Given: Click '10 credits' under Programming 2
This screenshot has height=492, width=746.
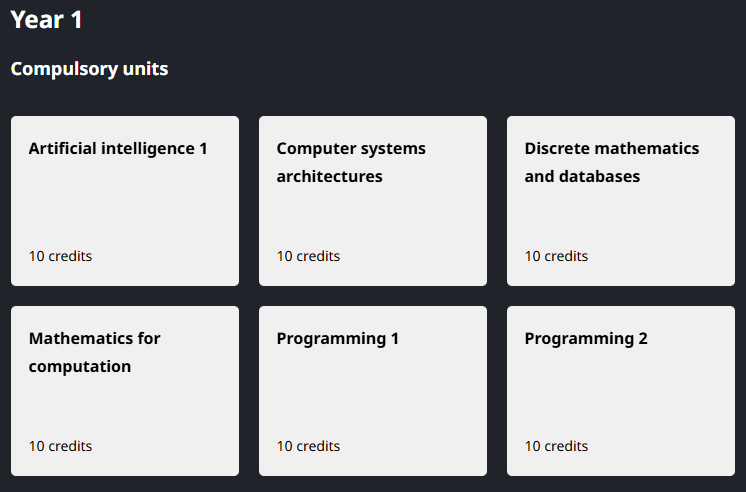Looking at the screenshot, I should tap(556, 446).
